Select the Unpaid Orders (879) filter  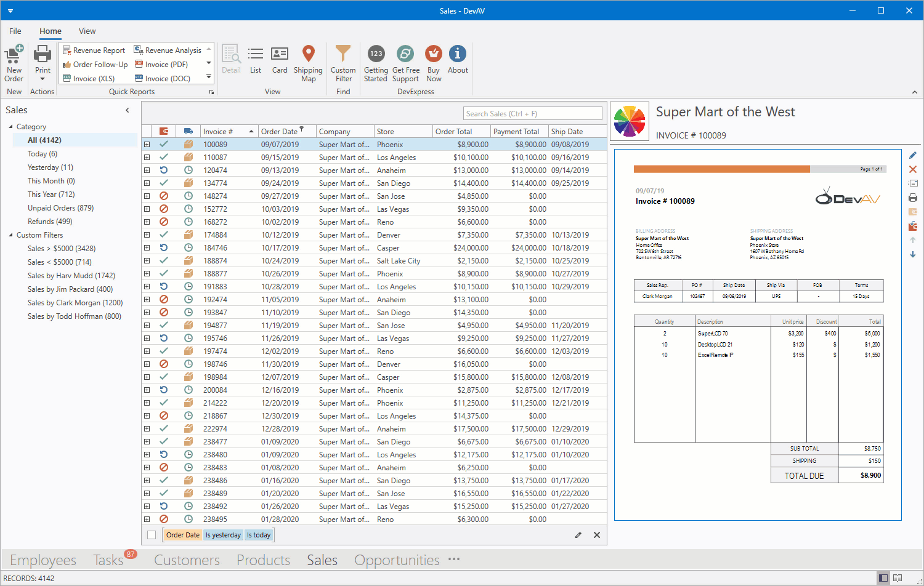60,208
